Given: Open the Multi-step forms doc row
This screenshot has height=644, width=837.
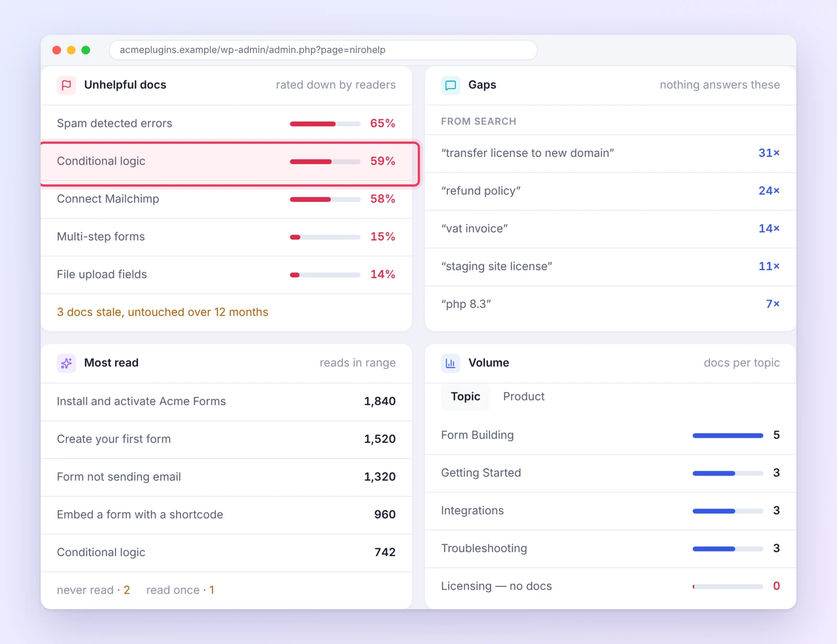Looking at the screenshot, I should pos(227,237).
